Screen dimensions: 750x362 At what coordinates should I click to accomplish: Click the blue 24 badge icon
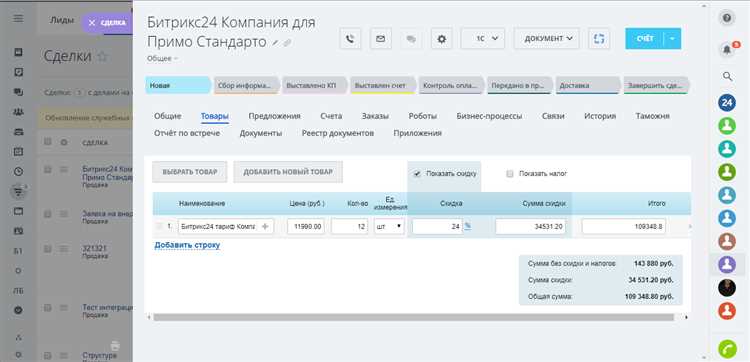727,103
